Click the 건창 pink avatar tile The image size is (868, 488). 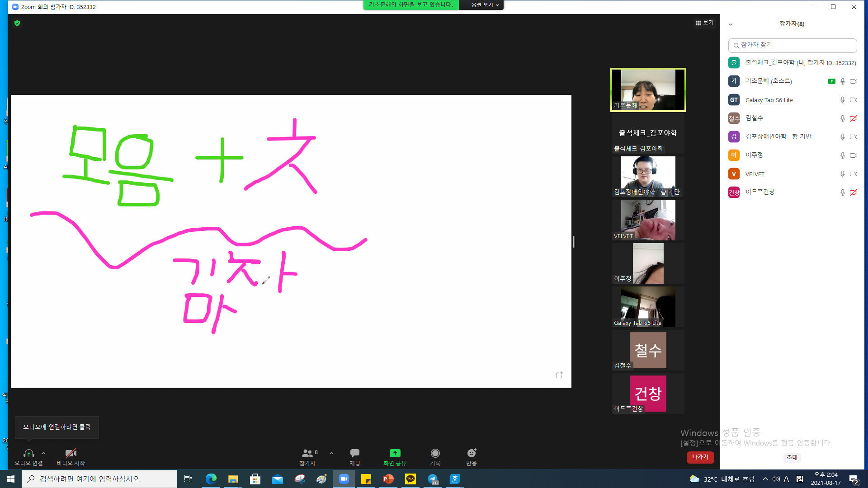648,394
